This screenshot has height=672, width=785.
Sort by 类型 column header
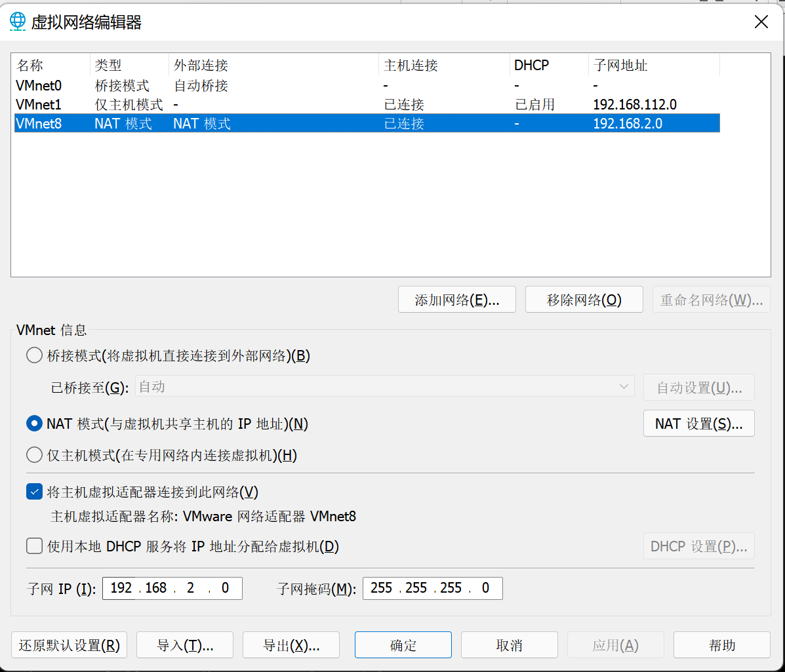point(130,65)
